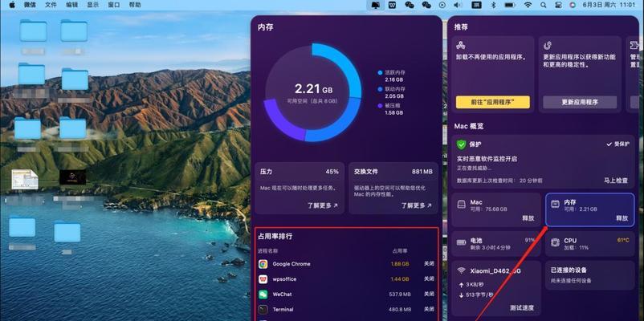Click the 被压缩 legend color dot
The height and width of the screenshot is (321, 644).
(x=380, y=105)
